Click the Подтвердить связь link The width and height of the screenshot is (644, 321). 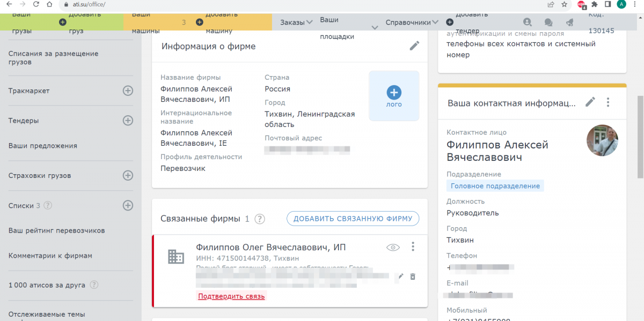pyautogui.click(x=231, y=296)
